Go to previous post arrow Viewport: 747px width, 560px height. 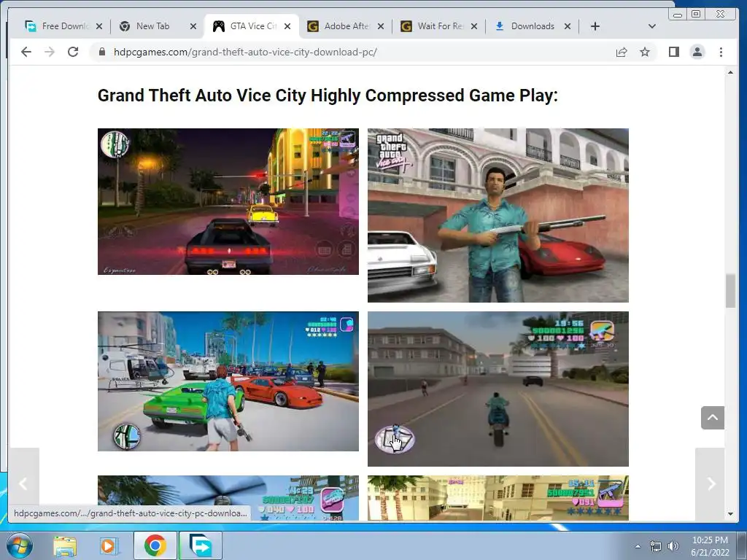point(23,484)
